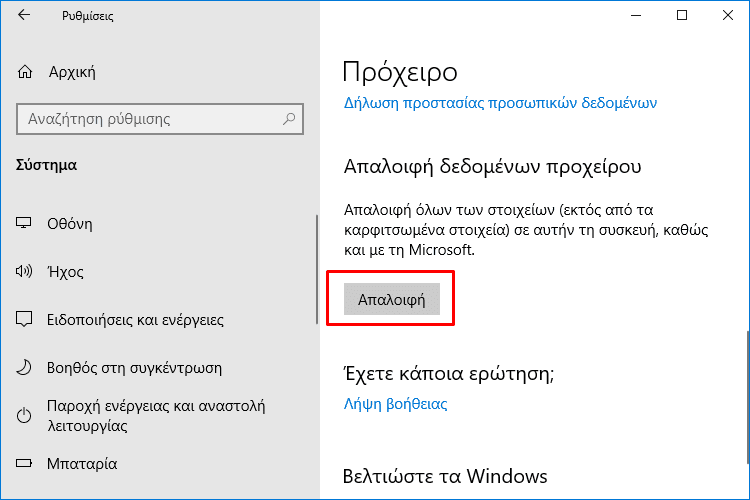Select the Μπαταρία menu entry
The width and height of the screenshot is (750, 500).
pyautogui.click(x=82, y=464)
